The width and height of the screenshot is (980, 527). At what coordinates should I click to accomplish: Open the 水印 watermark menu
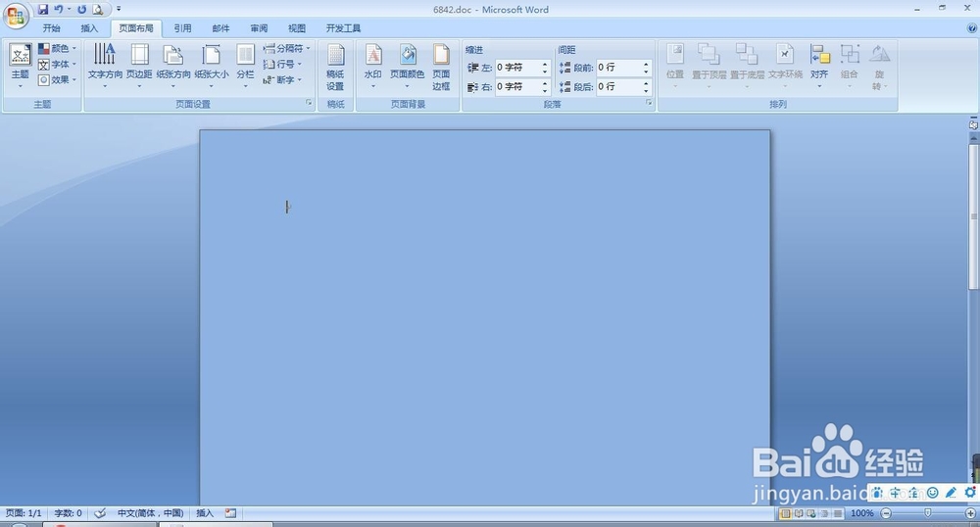click(373, 65)
